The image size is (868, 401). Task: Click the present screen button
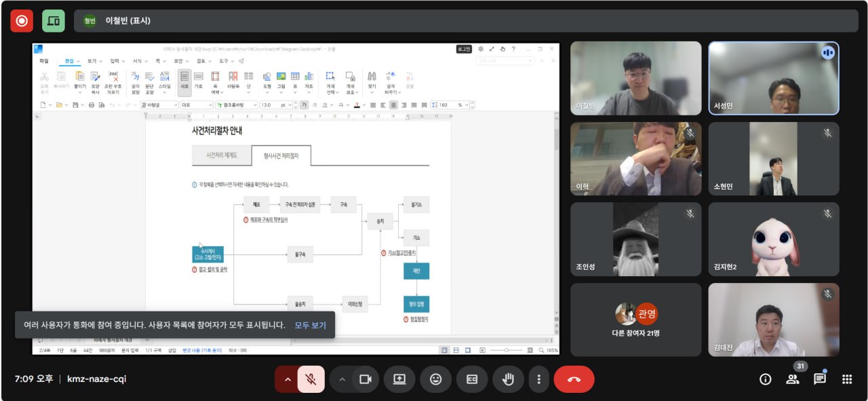point(399,379)
